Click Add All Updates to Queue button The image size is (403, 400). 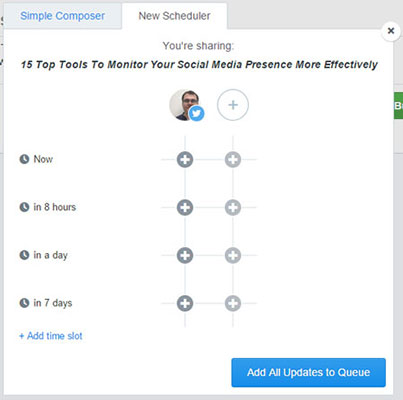pos(308,372)
